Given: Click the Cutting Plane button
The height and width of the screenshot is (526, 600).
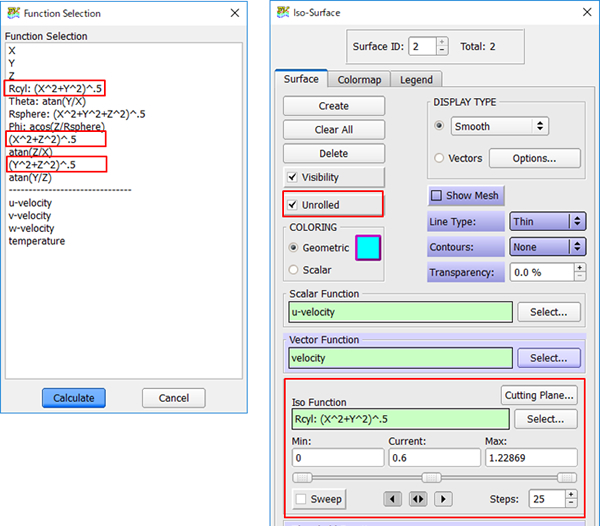Looking at the screenshot, I should 539,395.
